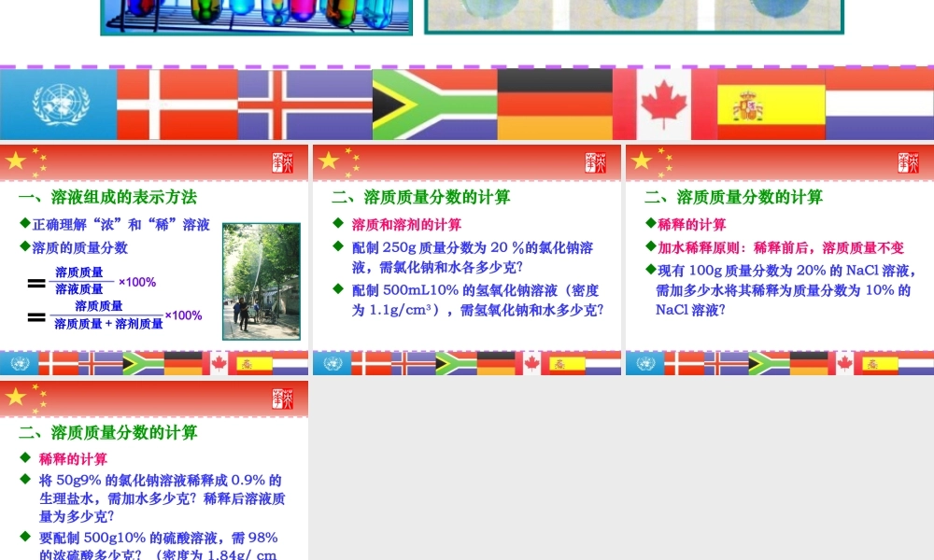Screen dimensions: 934x560
Task: Click the formula with 溶质质量 + 溶剂质量 denominator
Action: (x=114, y=315)
